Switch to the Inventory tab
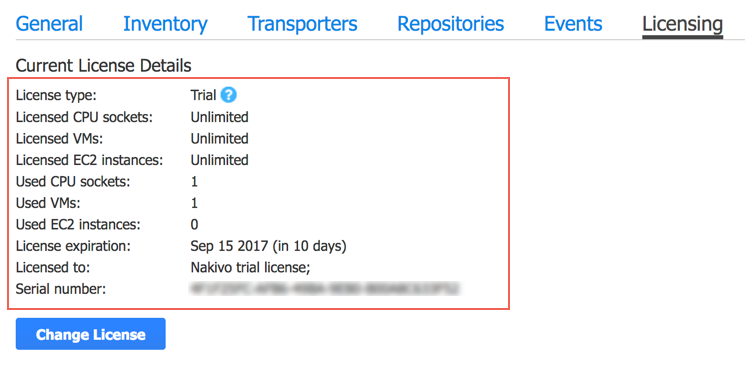745x368 pixels. pos(165,24)
